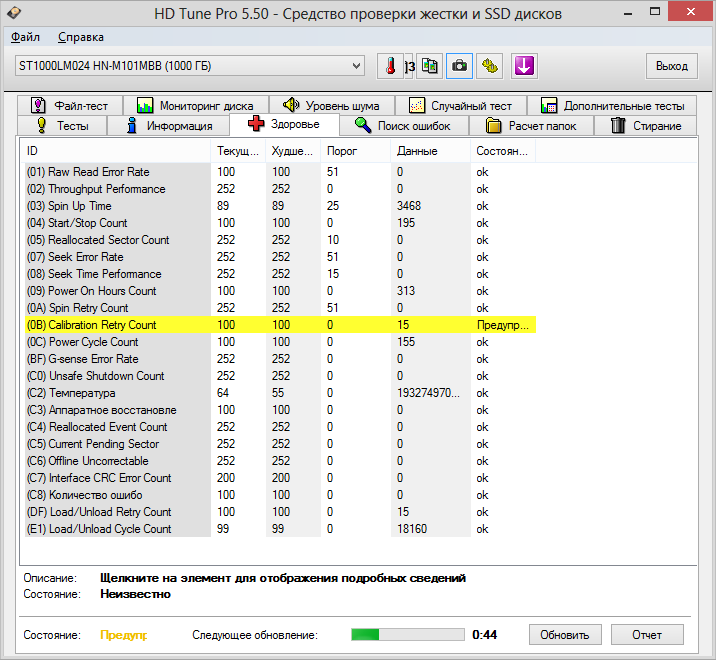Select the (0A) Spin Retry Count row

tap(280, 308)
